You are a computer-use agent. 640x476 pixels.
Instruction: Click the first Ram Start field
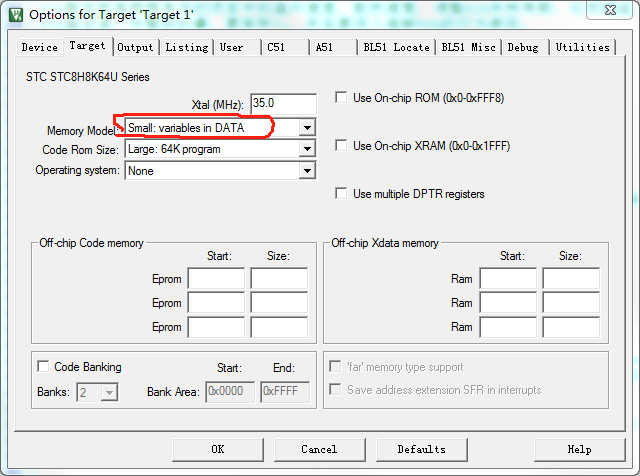[x=508, y=279]
